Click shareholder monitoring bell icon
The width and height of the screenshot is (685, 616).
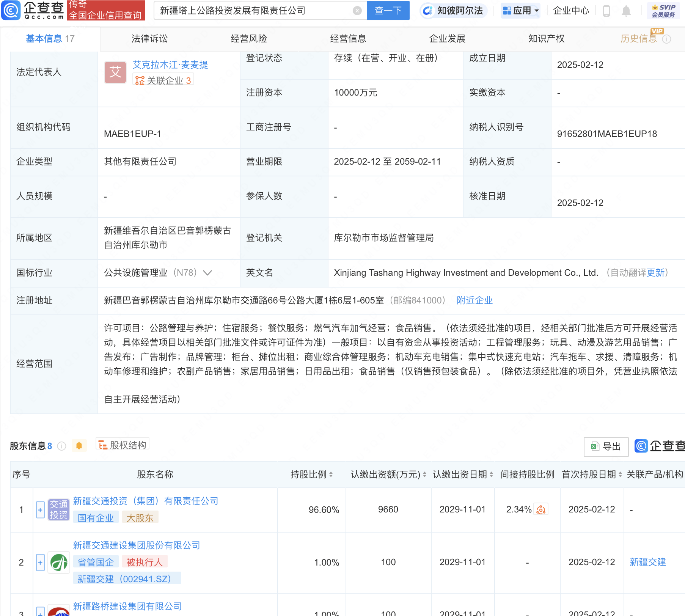[x=79, y=446]
